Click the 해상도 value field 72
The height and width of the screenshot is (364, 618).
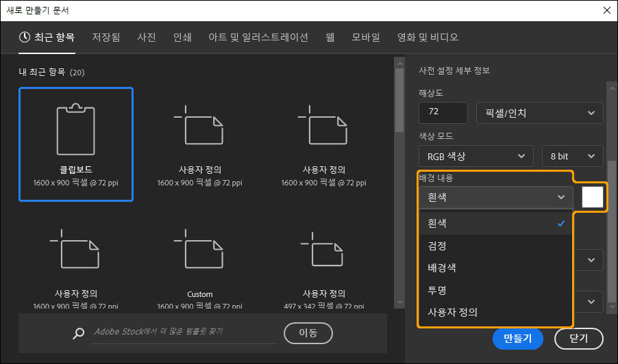tap(443, 112)
